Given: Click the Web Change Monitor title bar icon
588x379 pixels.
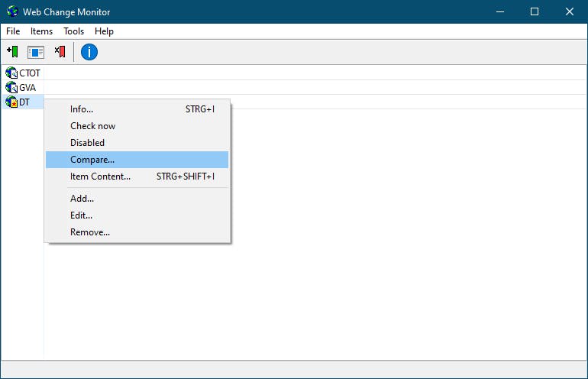Looking at the screenshot, I should click(12, 11).
